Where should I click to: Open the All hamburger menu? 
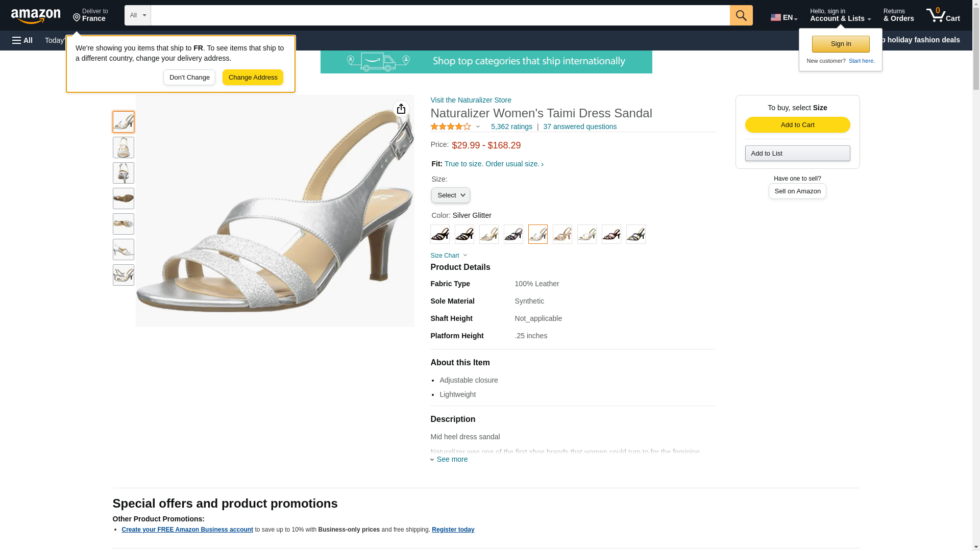pyautogui.click(x=22, y=40)
